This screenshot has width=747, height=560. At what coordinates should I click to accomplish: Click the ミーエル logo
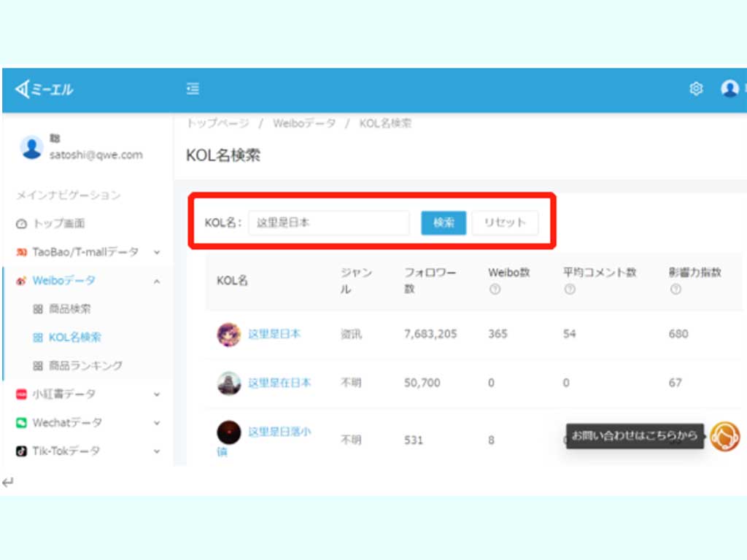click(44, 90)
